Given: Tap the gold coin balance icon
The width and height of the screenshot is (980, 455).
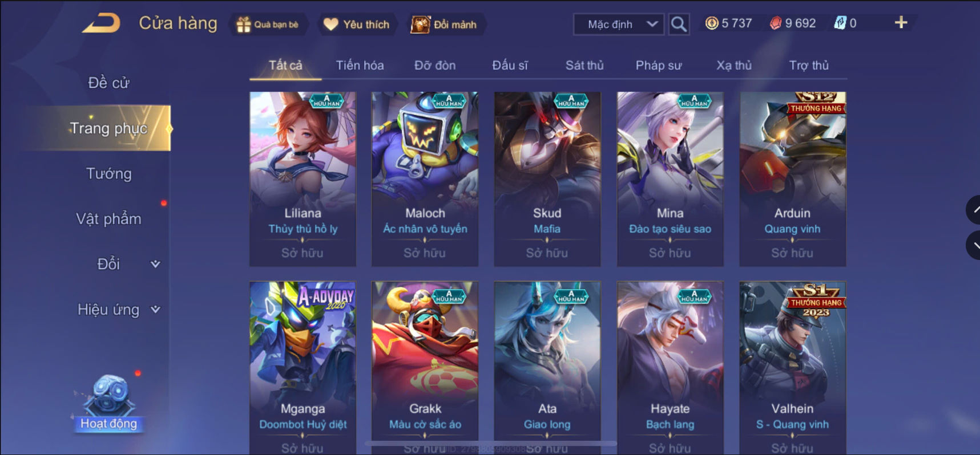Looking at the screenshot, I should [x=712, y=23].
